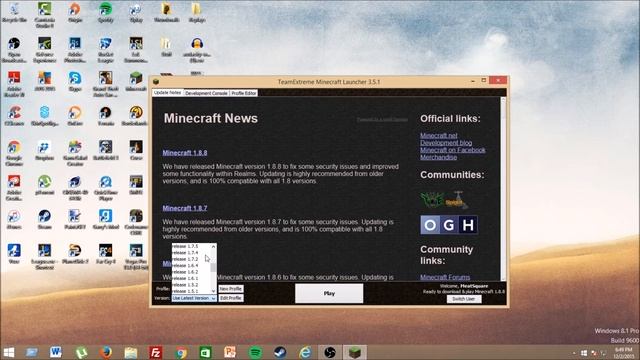Select the Origin desktop shortcut

coord(75,13)
